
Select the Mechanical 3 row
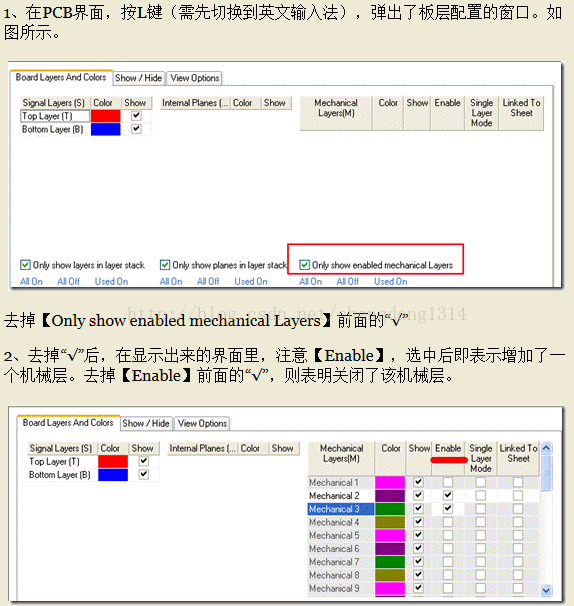pos(341,509)
